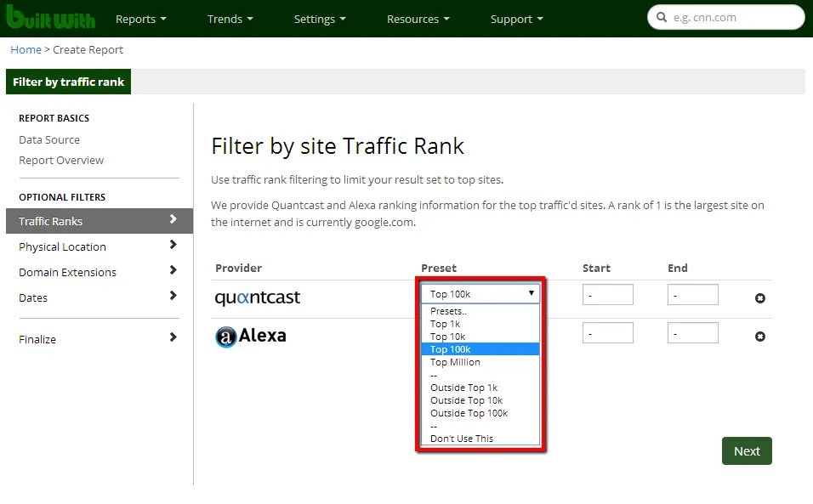The width and height of the screenshot is (813, 504).
Task: Click the Alexa logo icon
Action: point(225,337)
